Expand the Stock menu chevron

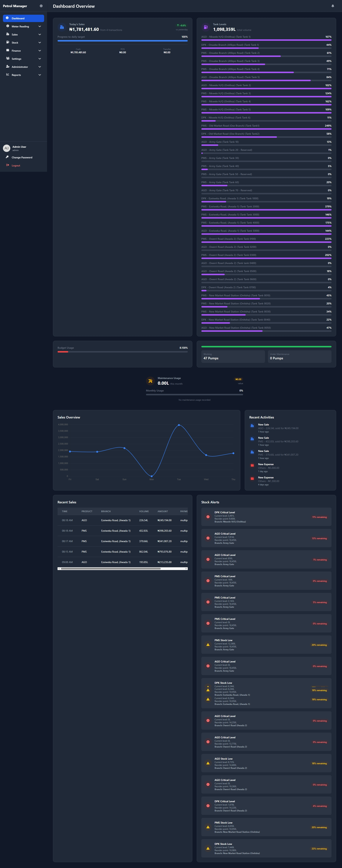[40, 42]
